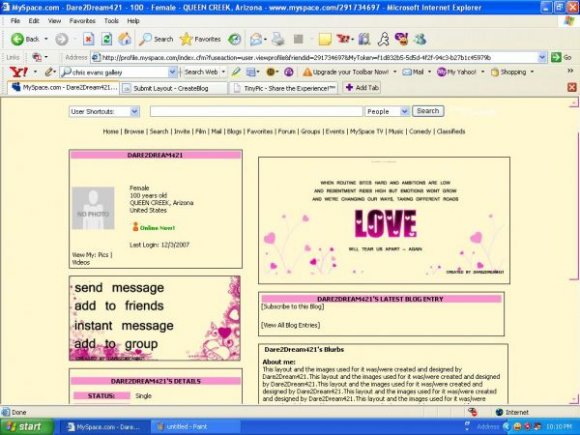Click the Forward navigation arrow
The image size is (580, 435).
[x=62, y=39]
